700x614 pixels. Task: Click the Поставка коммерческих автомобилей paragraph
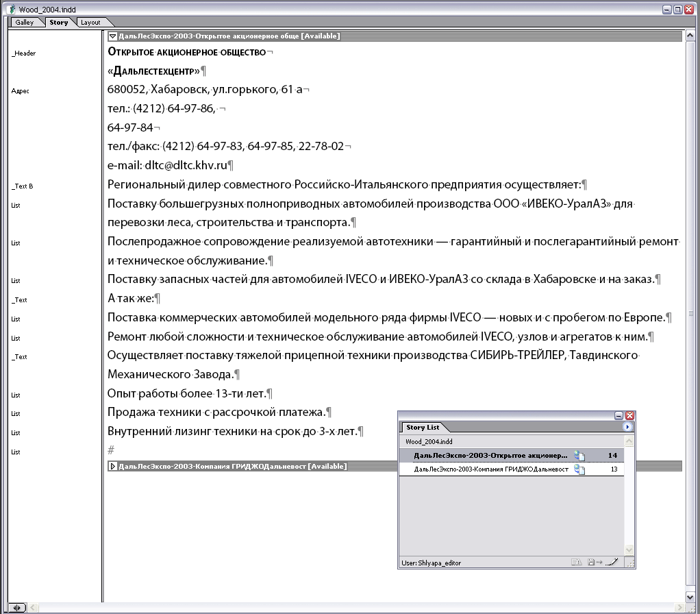point(386,317)
